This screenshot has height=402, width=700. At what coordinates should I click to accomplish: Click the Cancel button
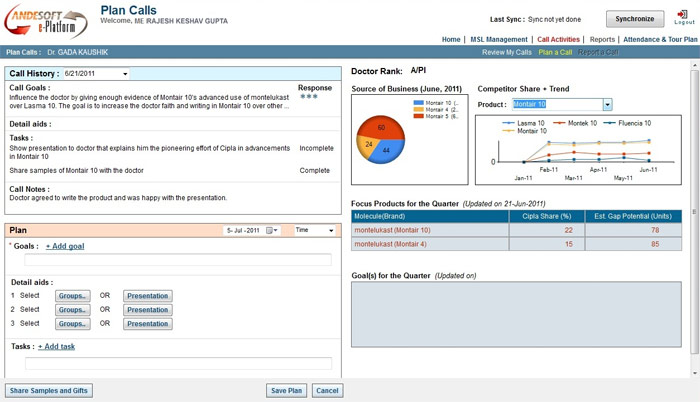click(327, 390)
